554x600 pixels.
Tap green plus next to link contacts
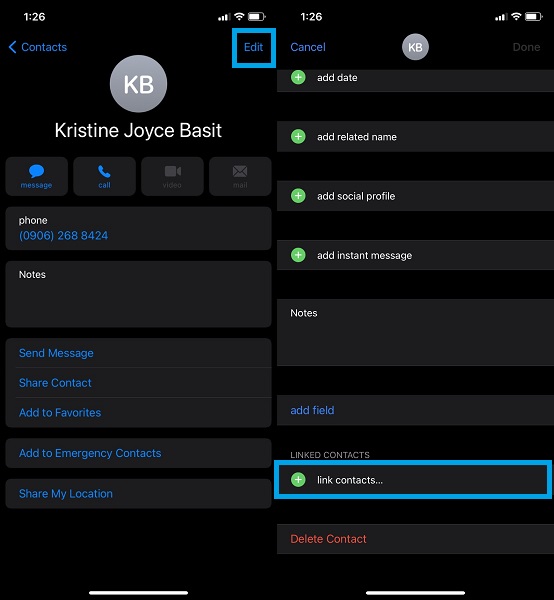point(298,480)
